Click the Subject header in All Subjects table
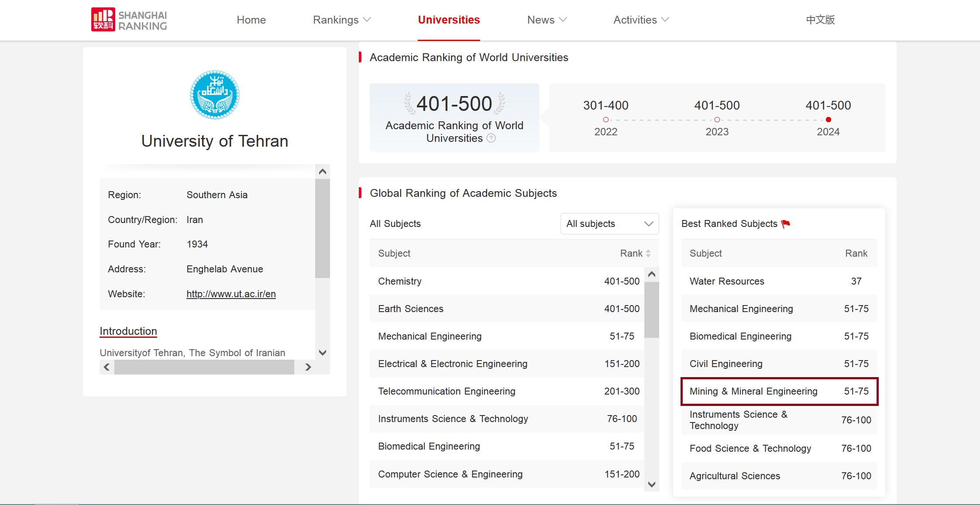This screenshot has width=980, height=505. pyautogui.click(x=394, y=254)
